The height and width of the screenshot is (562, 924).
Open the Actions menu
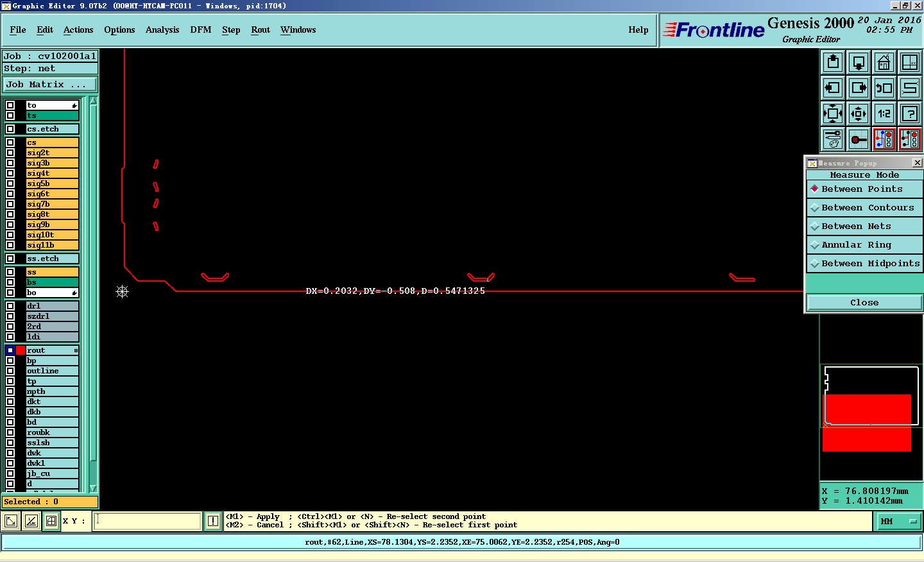78,30
